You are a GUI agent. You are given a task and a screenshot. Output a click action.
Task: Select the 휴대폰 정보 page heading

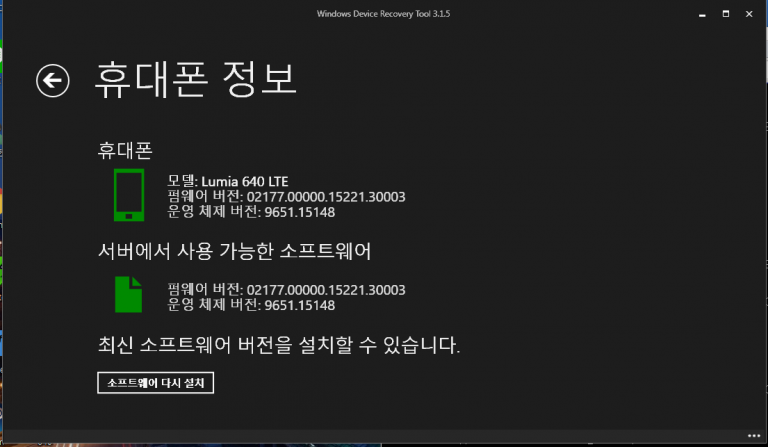(x=195, y=80)
